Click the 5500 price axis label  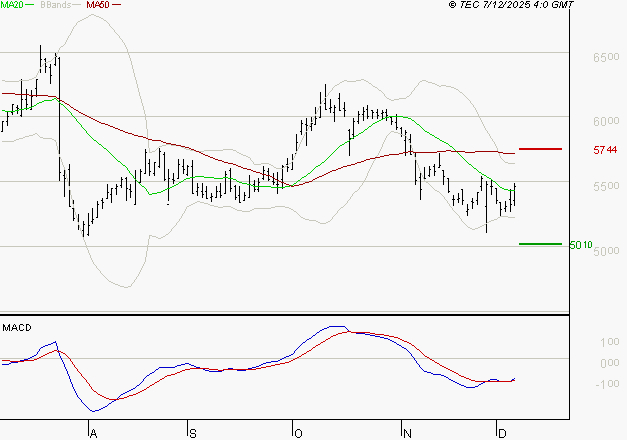(x=606, y=186)
